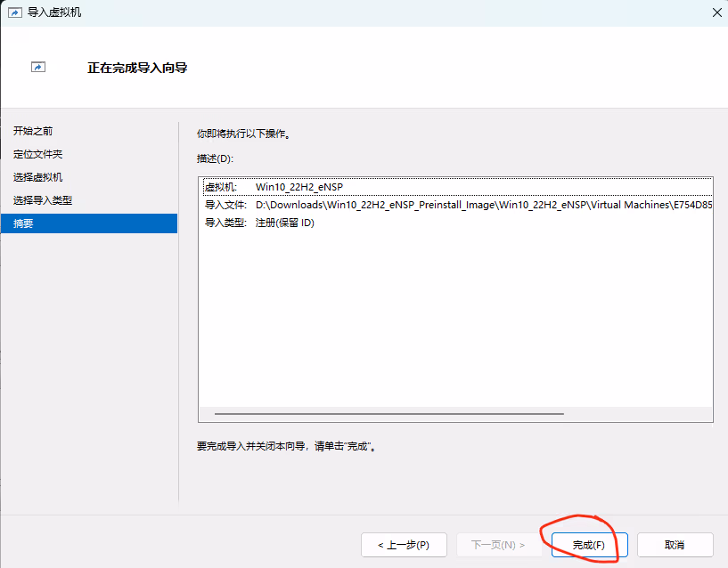This screenshot has width=728, height=568.
Task: Cancel the wizard with 取消 button
Action: coord(675,545)
